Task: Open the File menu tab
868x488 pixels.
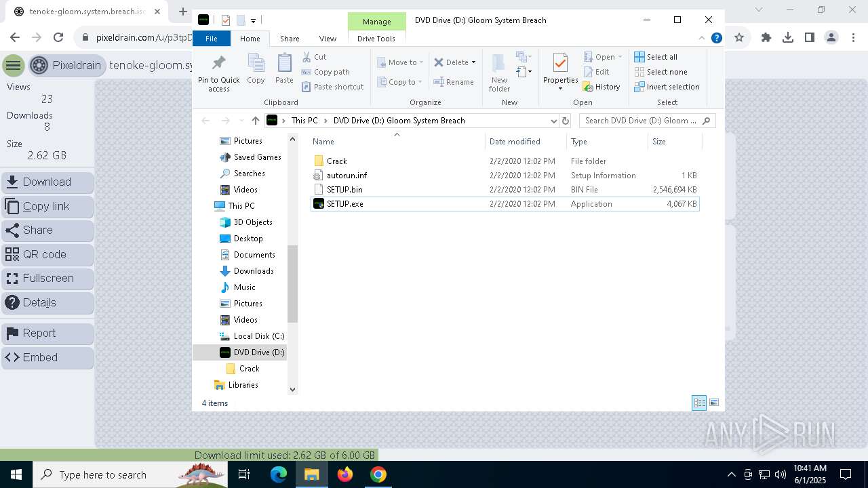Action: click(212, 39)
